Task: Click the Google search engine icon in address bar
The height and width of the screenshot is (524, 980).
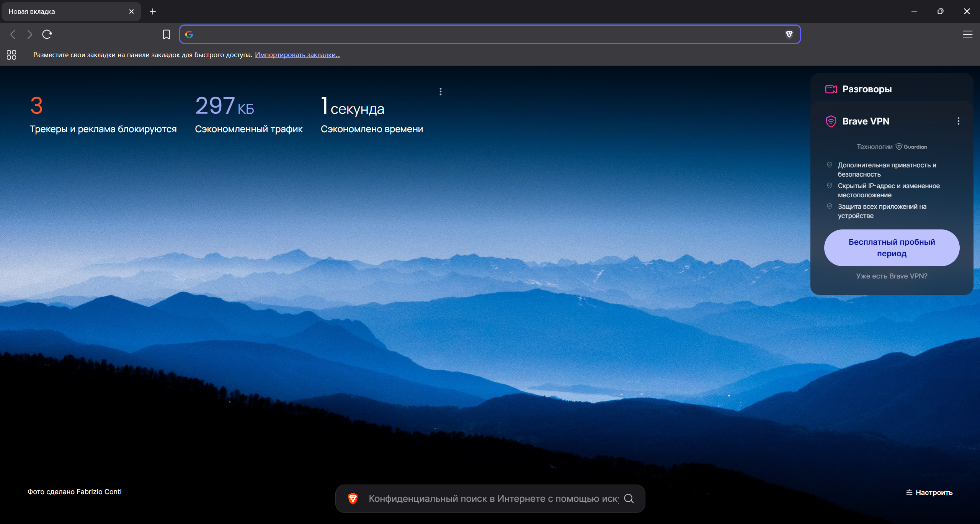Action: click(x=189, y=34)
